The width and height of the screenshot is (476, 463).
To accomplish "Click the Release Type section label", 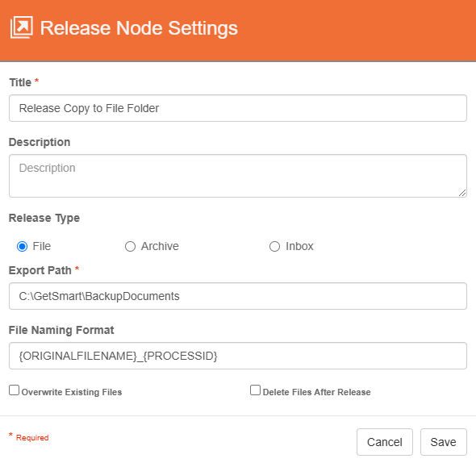I will [44, 218].
